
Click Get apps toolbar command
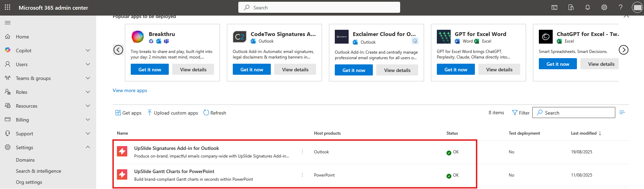pos(128,113)
